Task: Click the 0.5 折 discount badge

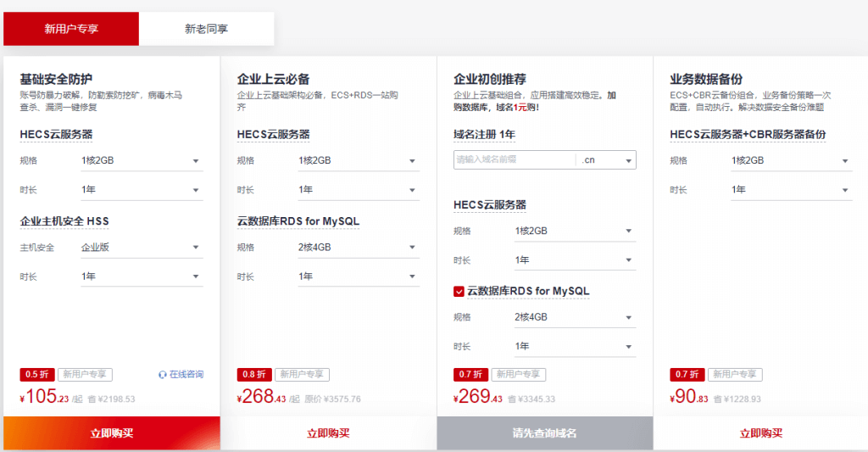Action: 37,375
